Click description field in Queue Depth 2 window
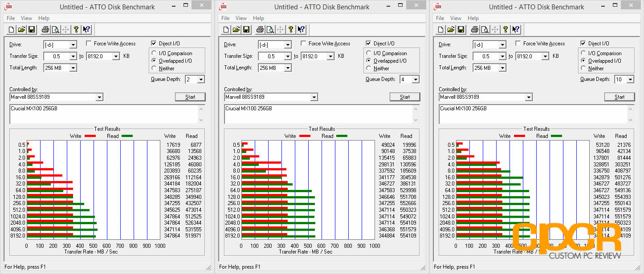 [x=107, y=114]
